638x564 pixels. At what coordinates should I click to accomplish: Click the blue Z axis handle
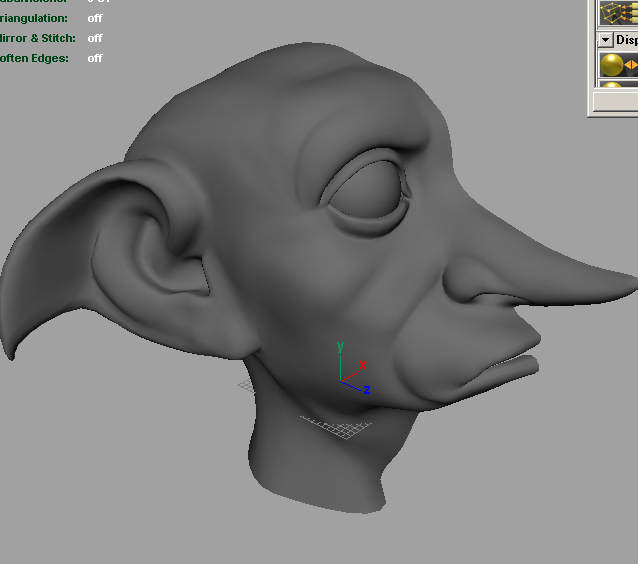(367, 389)
